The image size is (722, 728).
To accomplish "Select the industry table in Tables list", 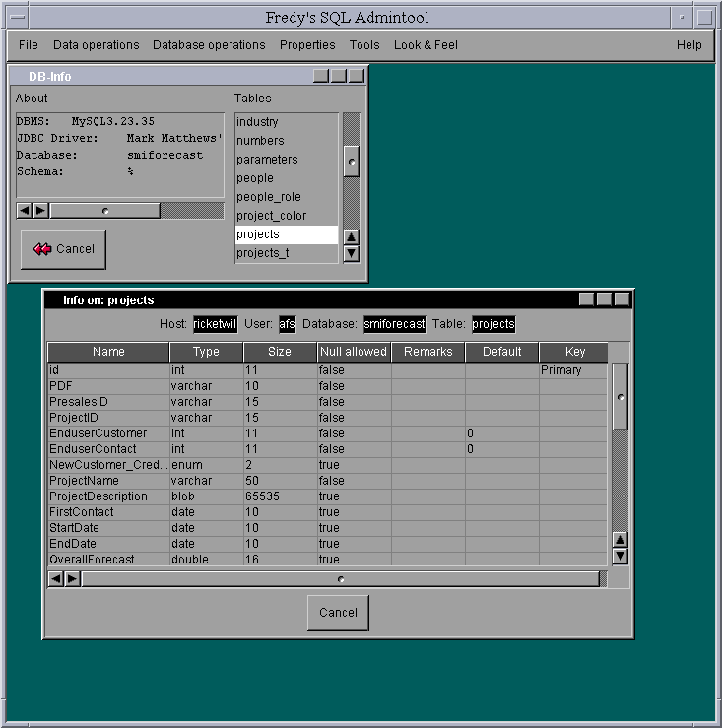I will point(287,122).
